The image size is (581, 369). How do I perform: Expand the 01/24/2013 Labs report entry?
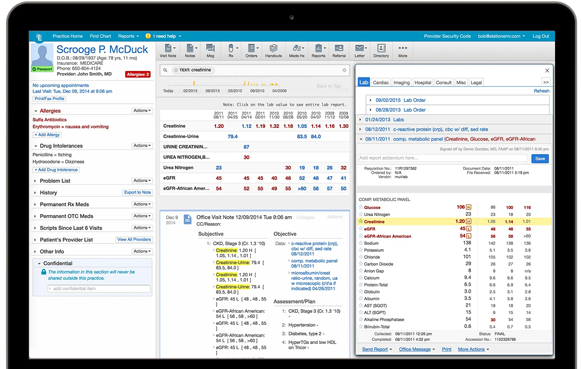click(x=384, y=120)
